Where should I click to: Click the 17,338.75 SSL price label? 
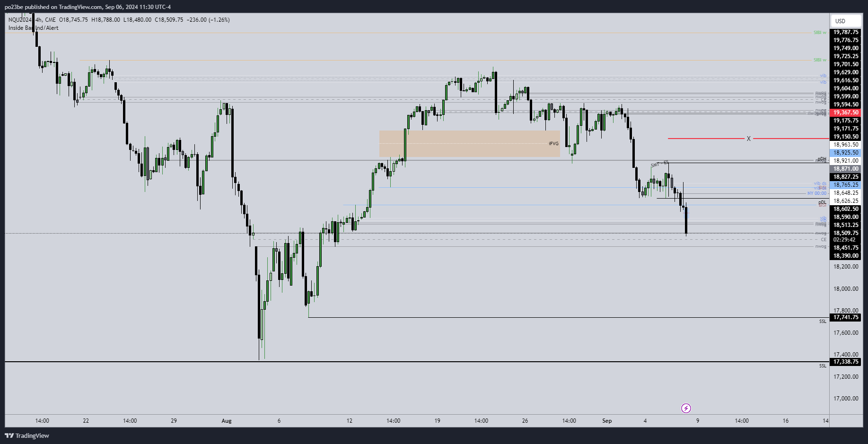pos(845,362)
